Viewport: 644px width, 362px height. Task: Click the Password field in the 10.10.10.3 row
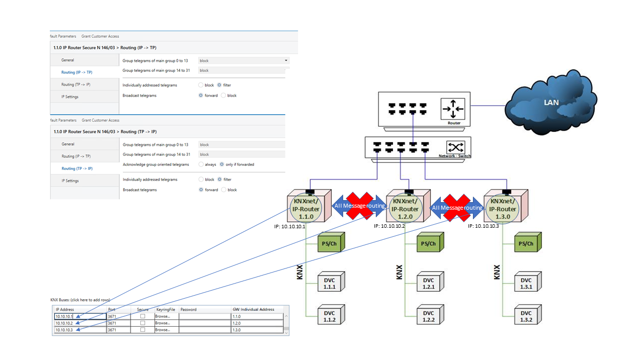(204, 330)
